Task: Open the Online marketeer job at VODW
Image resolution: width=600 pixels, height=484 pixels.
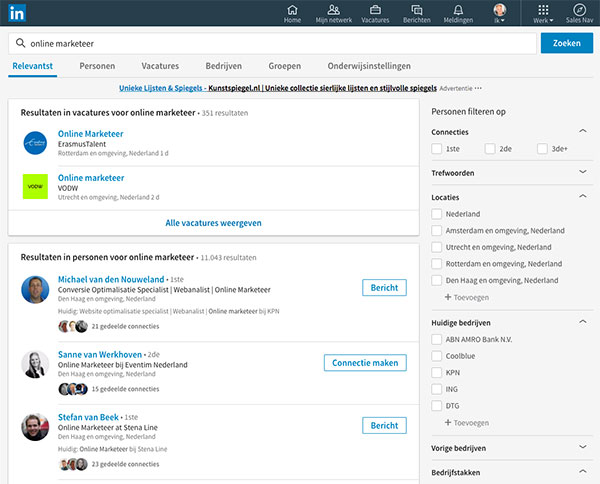Action: pos(91,178)
